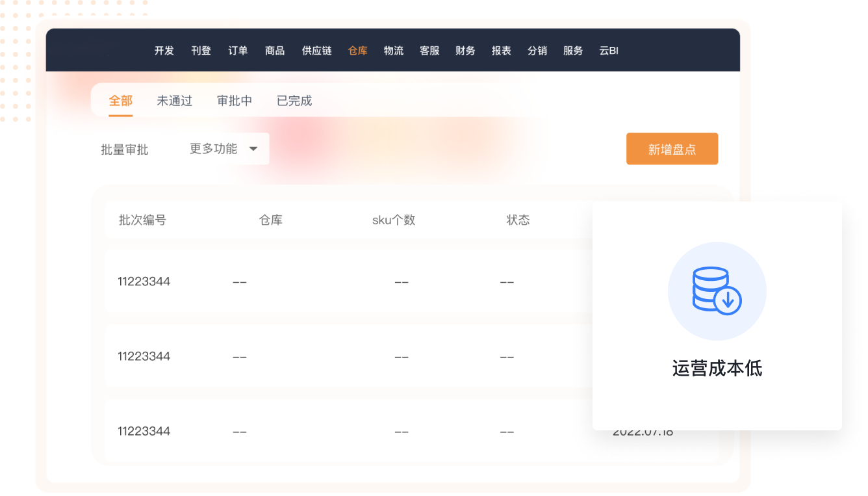868x496 pixels.
Task: Select the 已完成 tab
Action: coord(294,101)
